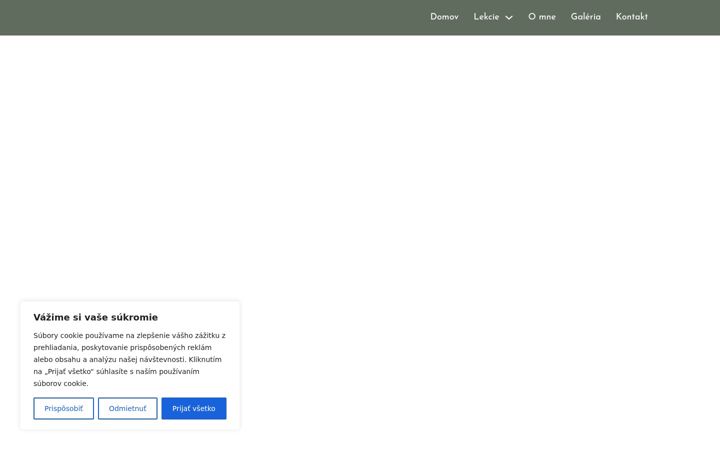Viewport: 720px width, 450px height.
Task: Go to the O mne page
Action: pyautogui.click(x=542, y=17)
